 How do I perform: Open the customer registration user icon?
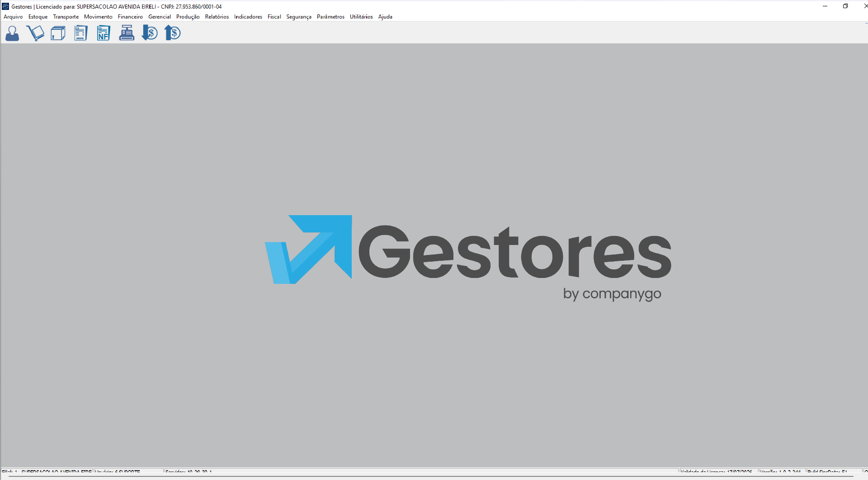[x=12, y=33]
